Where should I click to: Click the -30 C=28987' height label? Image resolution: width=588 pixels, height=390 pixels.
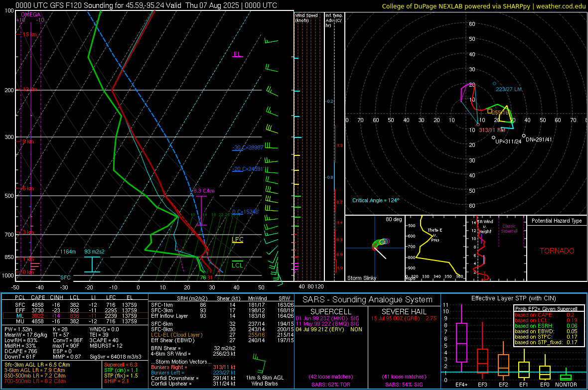pyautogui.click(x=248, y=147)
